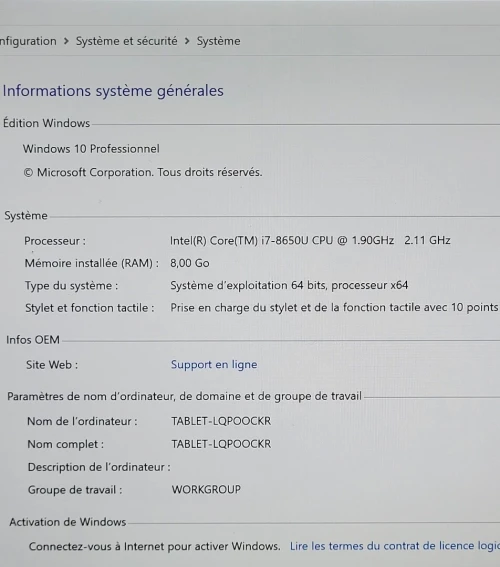Select the WORKGROUP value
Image resolution: width=500 pixels, height=567 pixels.
coord(206,490)
